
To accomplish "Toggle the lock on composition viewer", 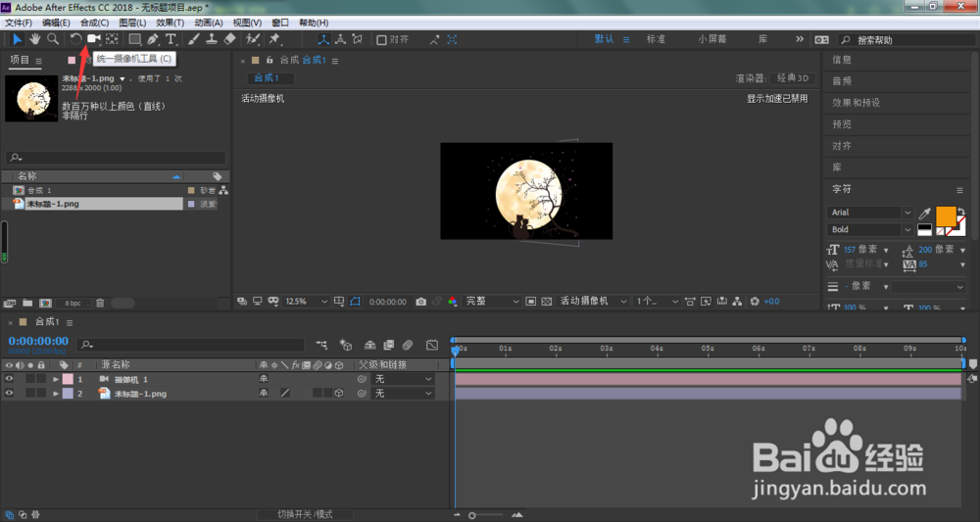I will click(269, 61).
